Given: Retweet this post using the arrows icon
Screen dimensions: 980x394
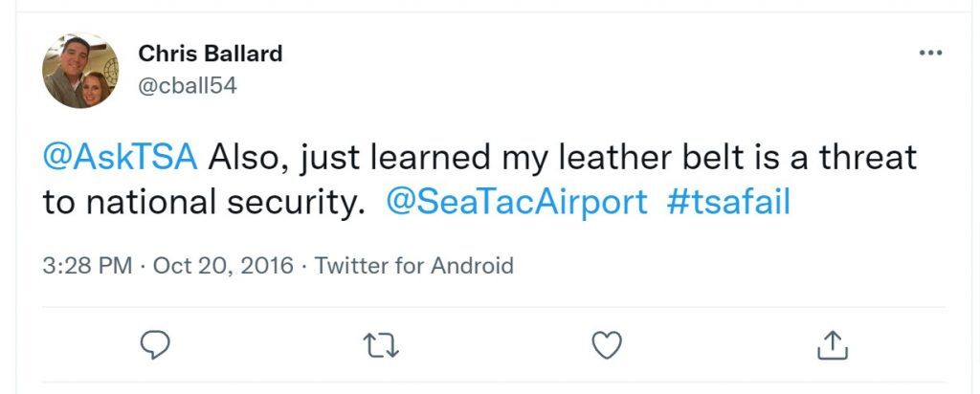Looking at the screenshot, I should click(381, 345).
